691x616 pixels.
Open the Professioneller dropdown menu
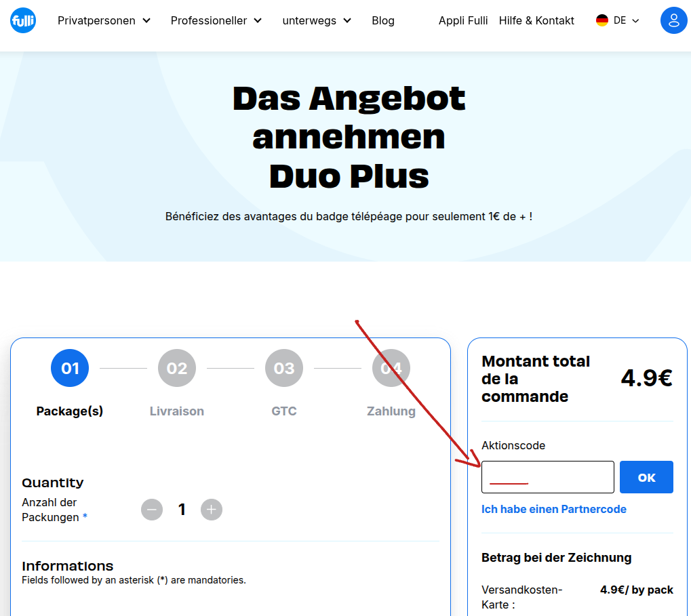[x=216, y=20]
